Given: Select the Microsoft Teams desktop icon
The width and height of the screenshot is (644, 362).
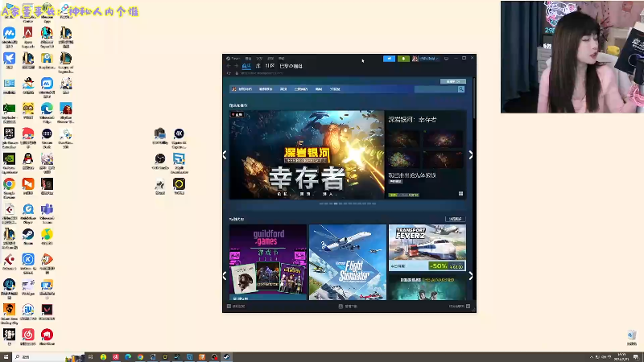Looking at the screenshot, I should click(x=47, y=212).
